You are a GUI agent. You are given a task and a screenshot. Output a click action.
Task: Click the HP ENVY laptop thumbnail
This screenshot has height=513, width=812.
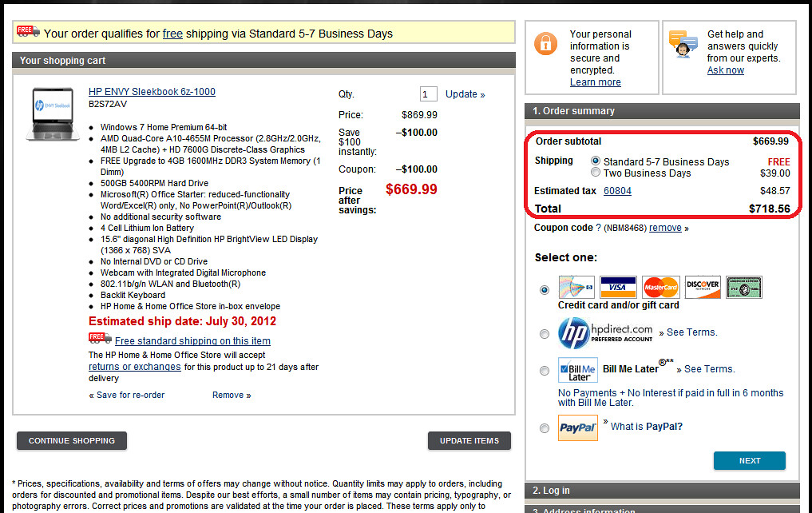pos(53,114)
